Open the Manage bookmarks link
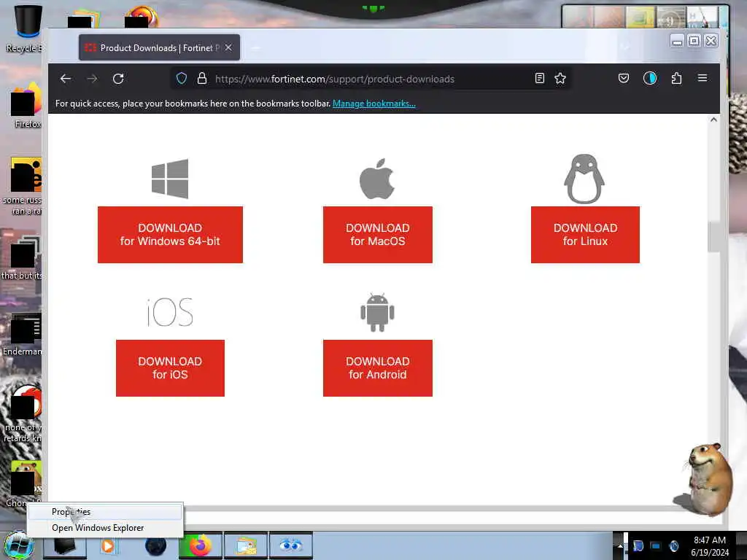Screen dimensions: 747x560 374,104
